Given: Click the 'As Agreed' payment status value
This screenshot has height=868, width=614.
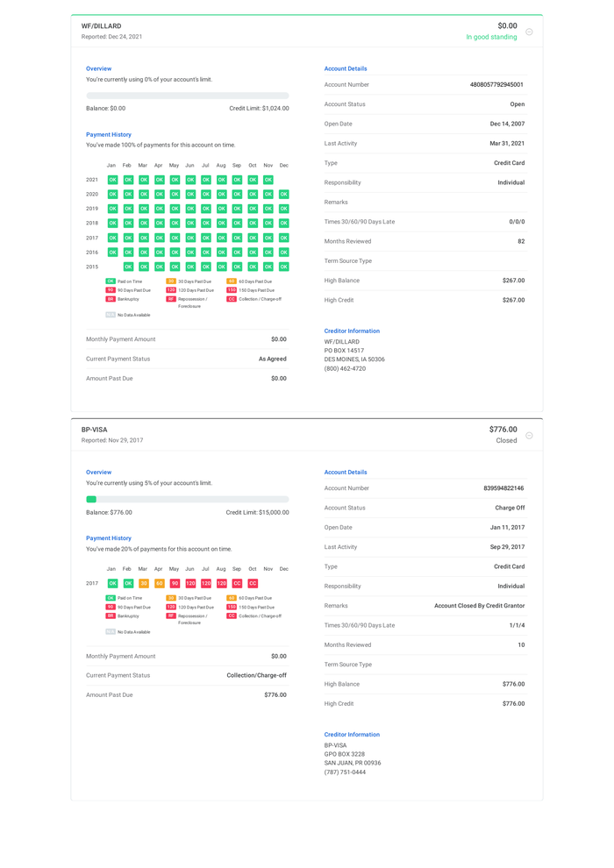Looking at the screenshot, I should click(273, 359).
